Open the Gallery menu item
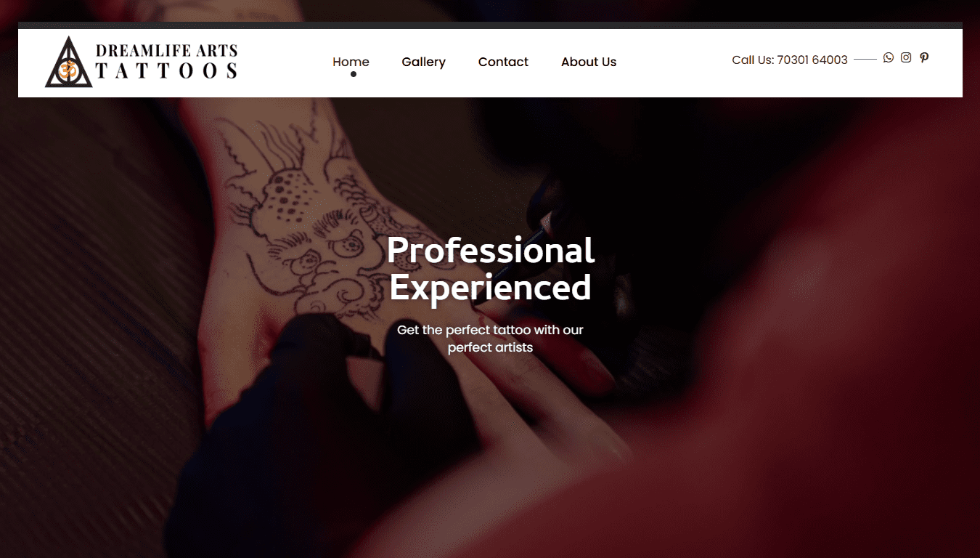The image size is (980, 558). click(423, 62)
